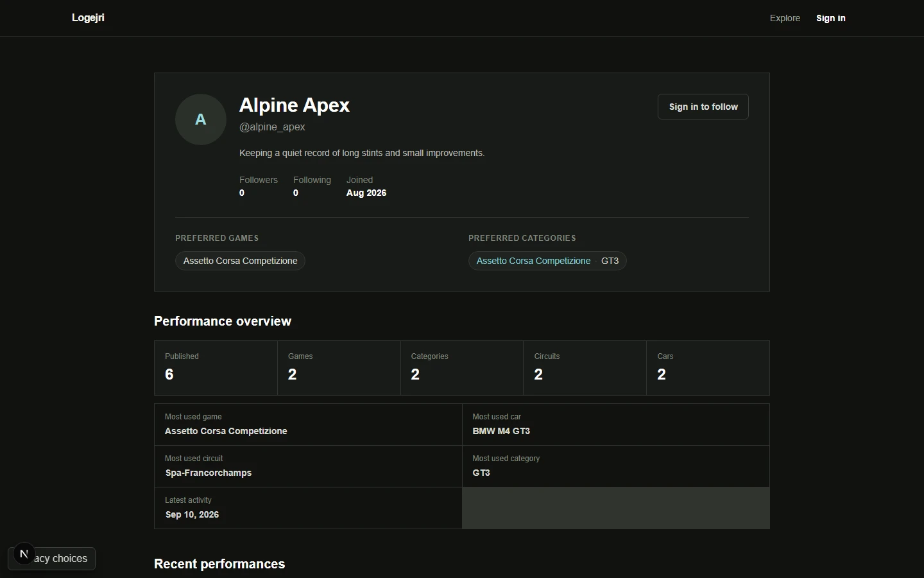Click the Cars stat card

708,368
